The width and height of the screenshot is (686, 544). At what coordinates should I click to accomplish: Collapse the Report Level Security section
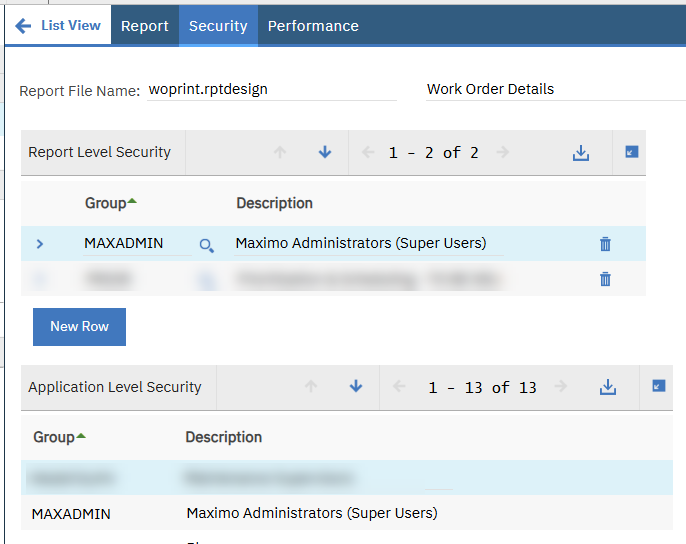click(x=631, y=153)
